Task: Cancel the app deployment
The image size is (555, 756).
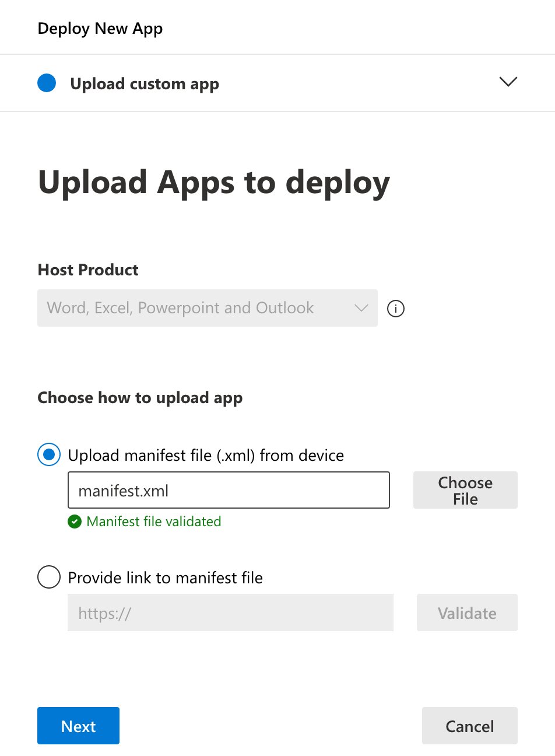Action: 469,726
